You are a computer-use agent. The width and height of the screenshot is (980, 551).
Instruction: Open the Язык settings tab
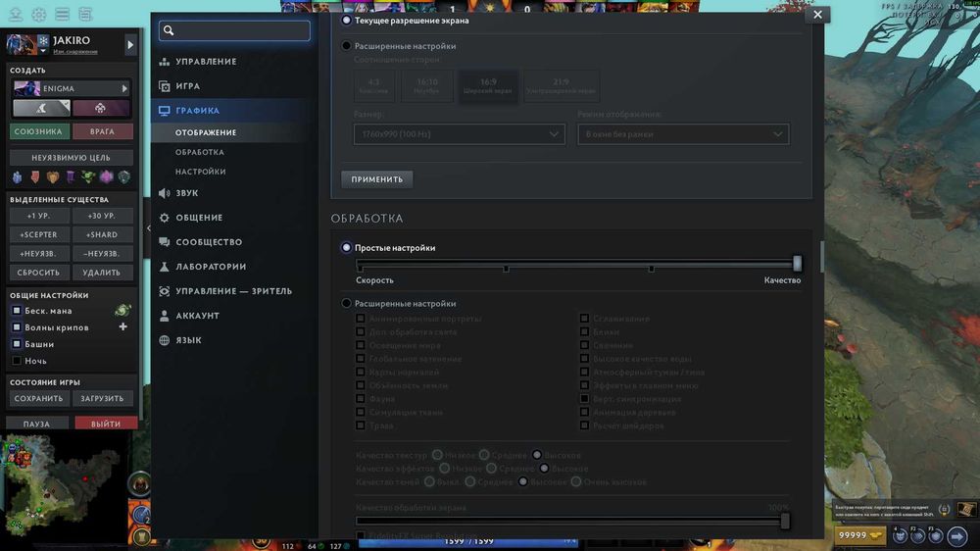188,340
